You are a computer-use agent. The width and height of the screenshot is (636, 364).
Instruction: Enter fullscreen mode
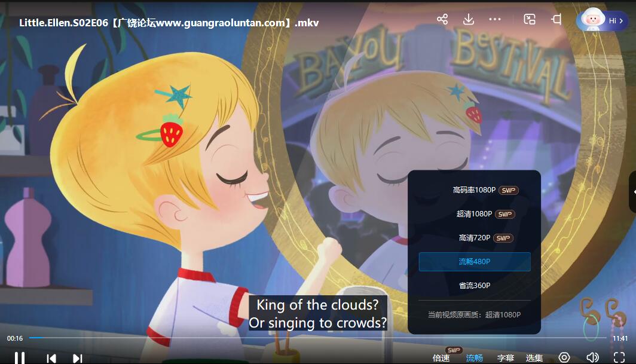click(x=619, y=357)
